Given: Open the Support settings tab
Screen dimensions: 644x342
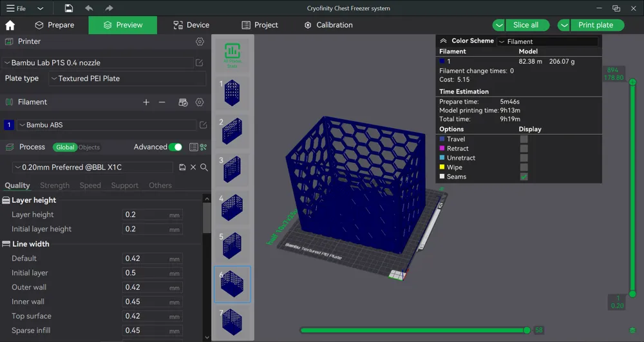Looking at the screenshot, I should click(x=124, y=185).
